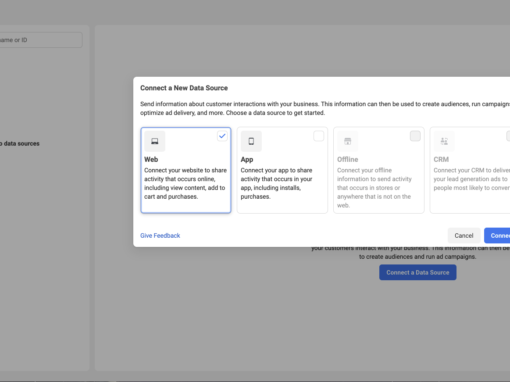Image resolution: width=510 pixels, height=382 pixels.
Task: Check the Offline data source checkbox
Action: coord(415,136)
